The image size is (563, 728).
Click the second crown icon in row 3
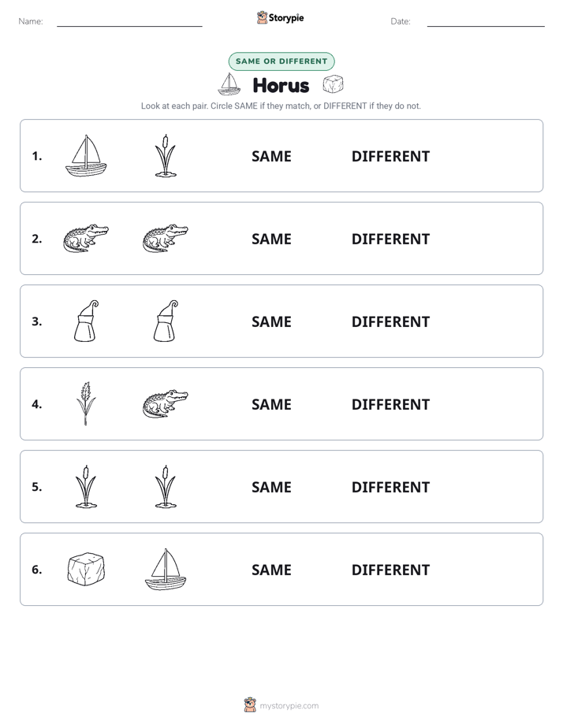166,321
